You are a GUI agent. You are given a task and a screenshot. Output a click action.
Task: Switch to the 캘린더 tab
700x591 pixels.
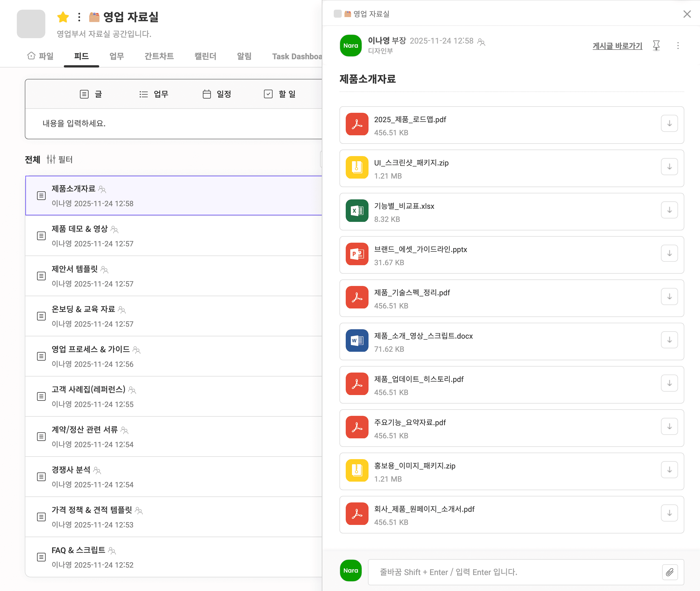[205, 56]
